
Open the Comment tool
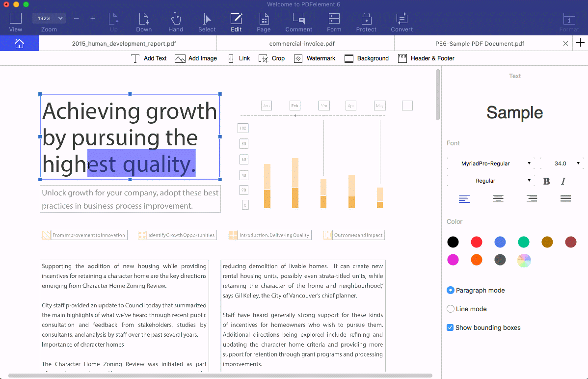point(298,22)
